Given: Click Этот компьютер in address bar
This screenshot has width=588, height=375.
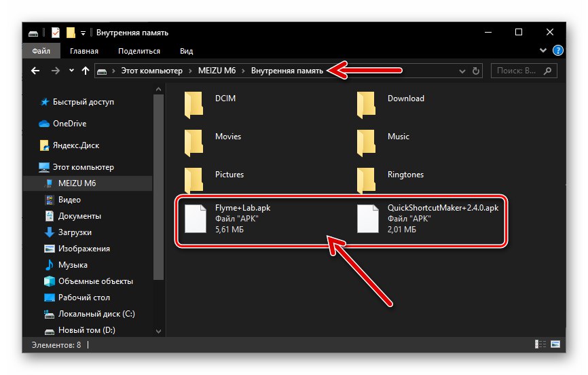Looking at the screenshot, I should coord(151,71).
